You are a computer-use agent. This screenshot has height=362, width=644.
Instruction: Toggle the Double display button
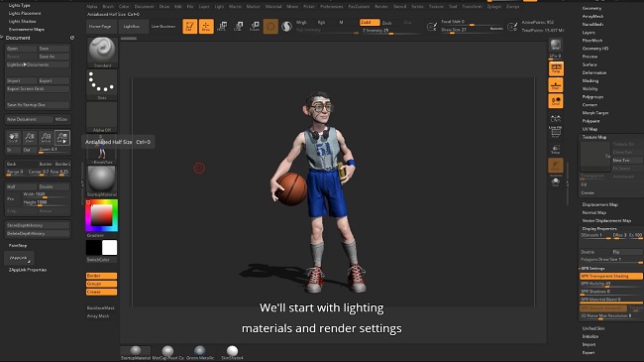coord(595,252)
